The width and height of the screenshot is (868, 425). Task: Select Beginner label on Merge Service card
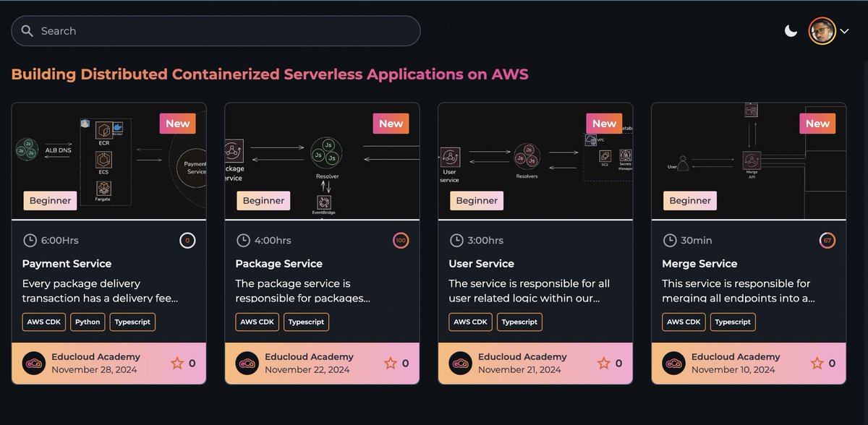pyautogui.click(x=690, y=201)
